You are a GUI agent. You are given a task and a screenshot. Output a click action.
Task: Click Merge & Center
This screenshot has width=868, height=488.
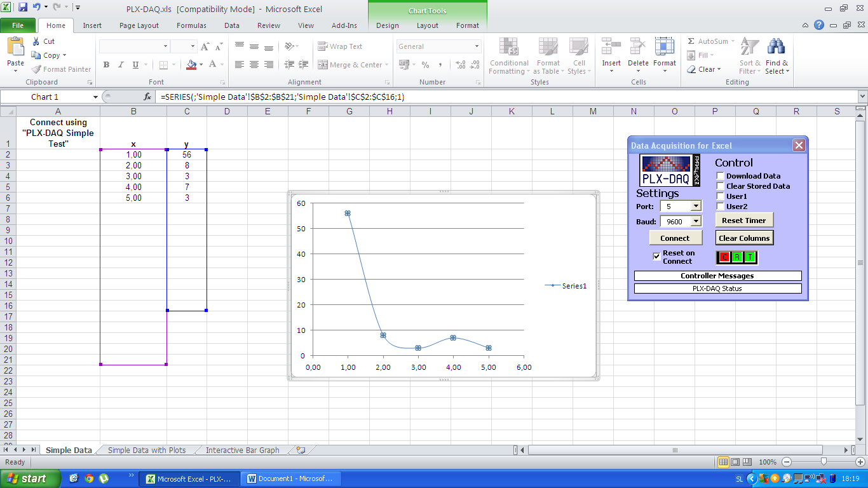[351, 65]
